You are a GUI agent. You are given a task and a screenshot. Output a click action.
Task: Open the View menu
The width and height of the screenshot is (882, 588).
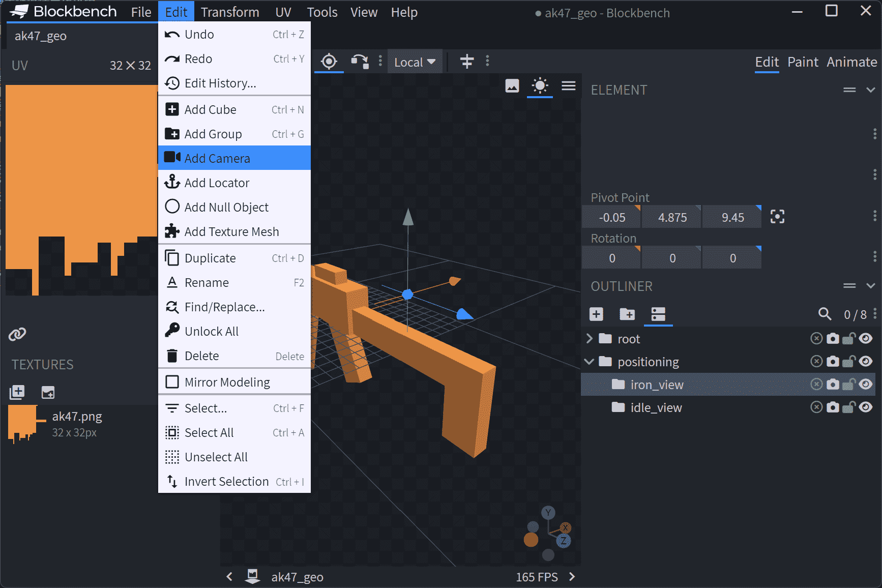[364, 12]
